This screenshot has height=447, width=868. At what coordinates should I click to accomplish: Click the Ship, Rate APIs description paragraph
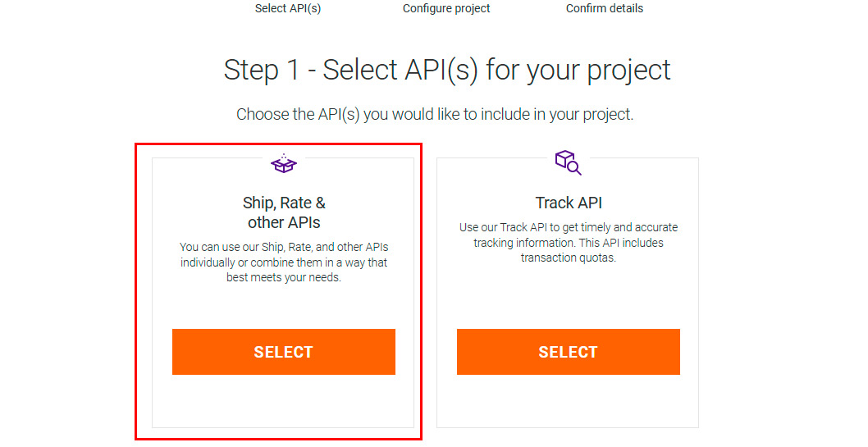pos(284,262)
